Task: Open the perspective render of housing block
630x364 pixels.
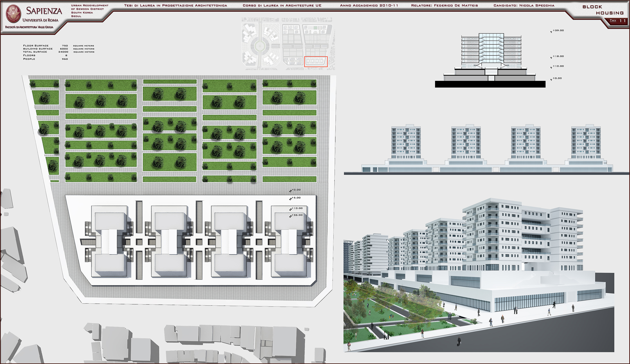Action: coord(479,275)
